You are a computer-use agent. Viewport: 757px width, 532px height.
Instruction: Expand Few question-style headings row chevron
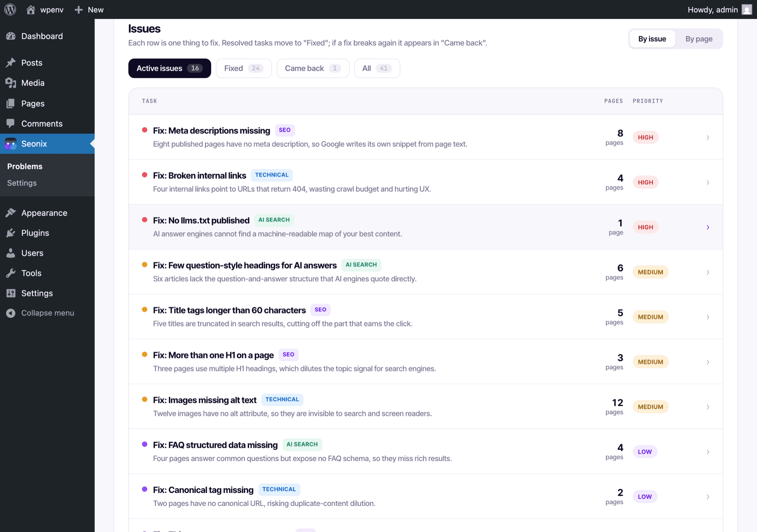[x=707, y=272]
